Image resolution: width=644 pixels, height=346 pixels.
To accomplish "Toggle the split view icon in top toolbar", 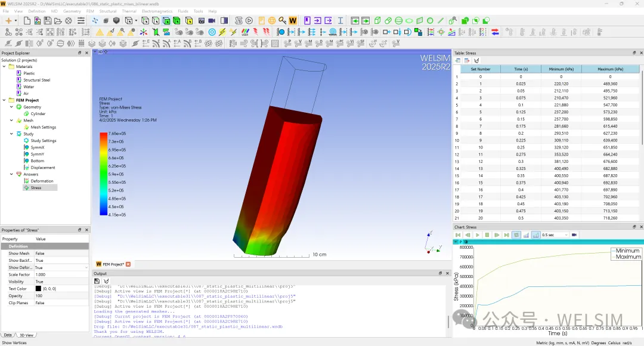I will [x=224, y=20].
